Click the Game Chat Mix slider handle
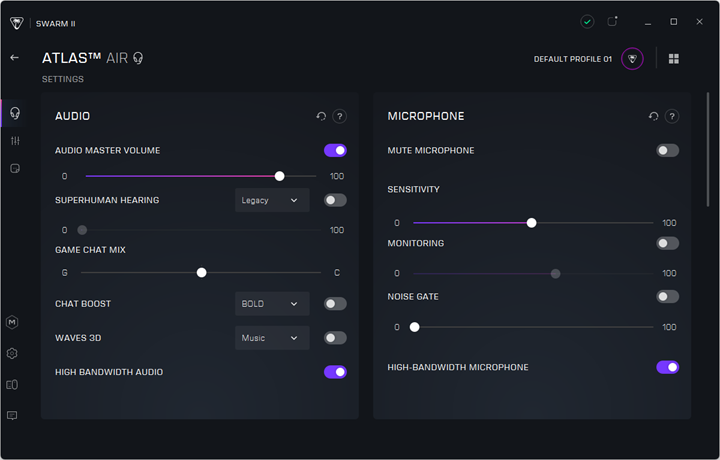The height and width of the screenshot is (460, 720). pyautogui.click(x=201, y=272)
